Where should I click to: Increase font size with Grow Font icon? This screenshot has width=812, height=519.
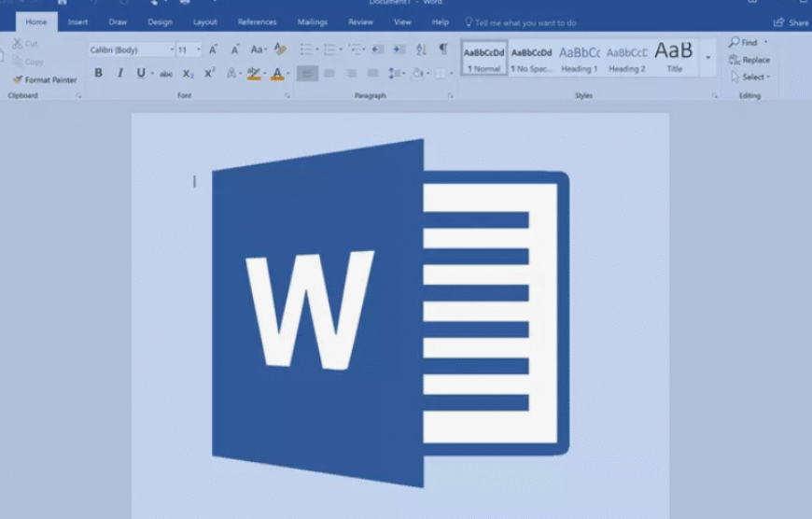pos(213,49)
